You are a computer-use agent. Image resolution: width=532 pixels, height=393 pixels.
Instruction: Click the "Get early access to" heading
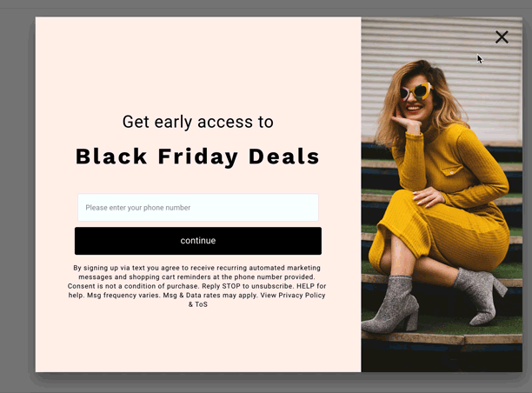click(x=198, y=122)
